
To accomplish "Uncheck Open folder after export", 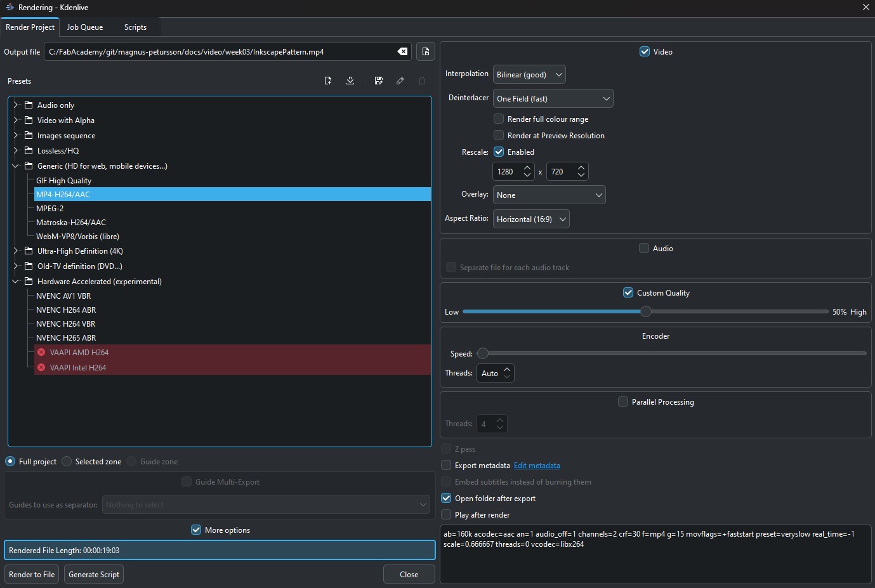I will (446, 498).
